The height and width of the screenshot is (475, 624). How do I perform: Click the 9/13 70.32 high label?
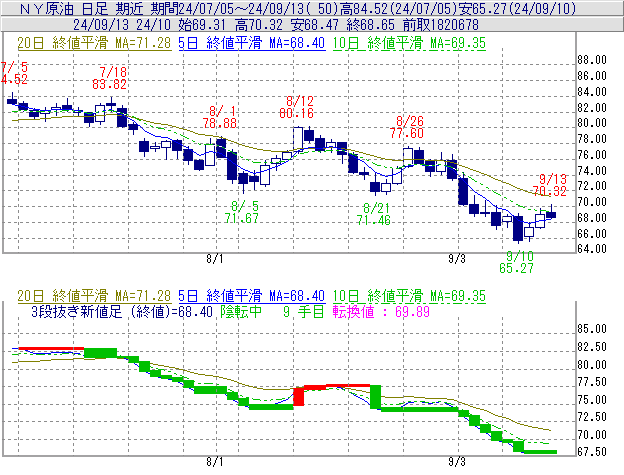pos(550,185)
